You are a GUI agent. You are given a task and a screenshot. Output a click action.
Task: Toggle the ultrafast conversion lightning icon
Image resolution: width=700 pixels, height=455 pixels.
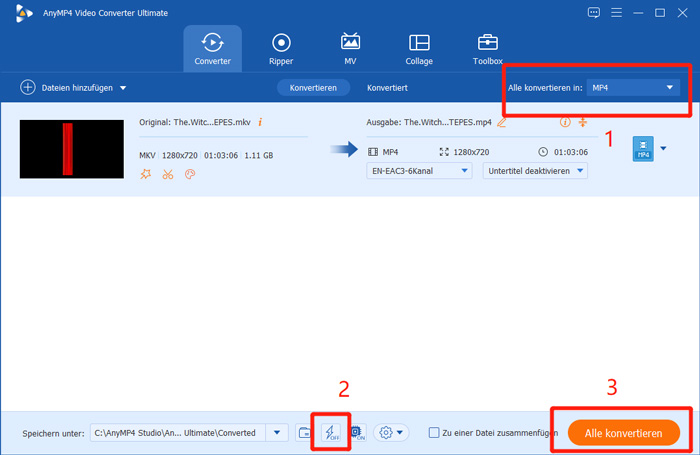point(331,433)
